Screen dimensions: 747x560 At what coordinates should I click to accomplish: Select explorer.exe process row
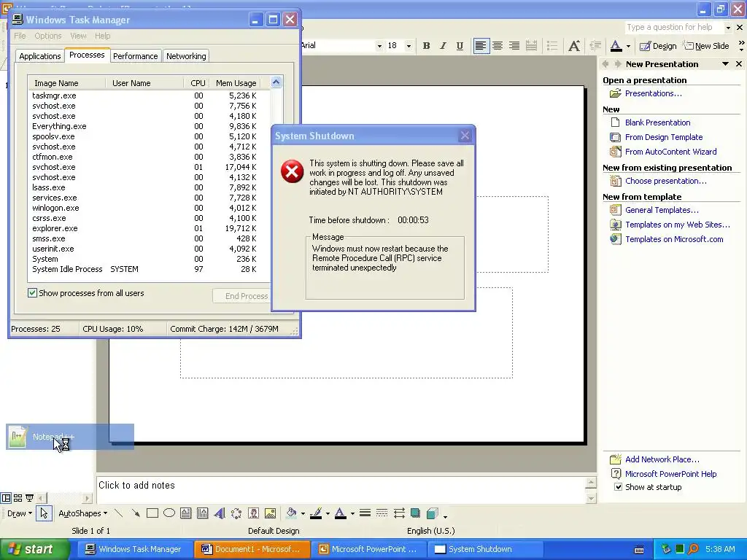149,228
